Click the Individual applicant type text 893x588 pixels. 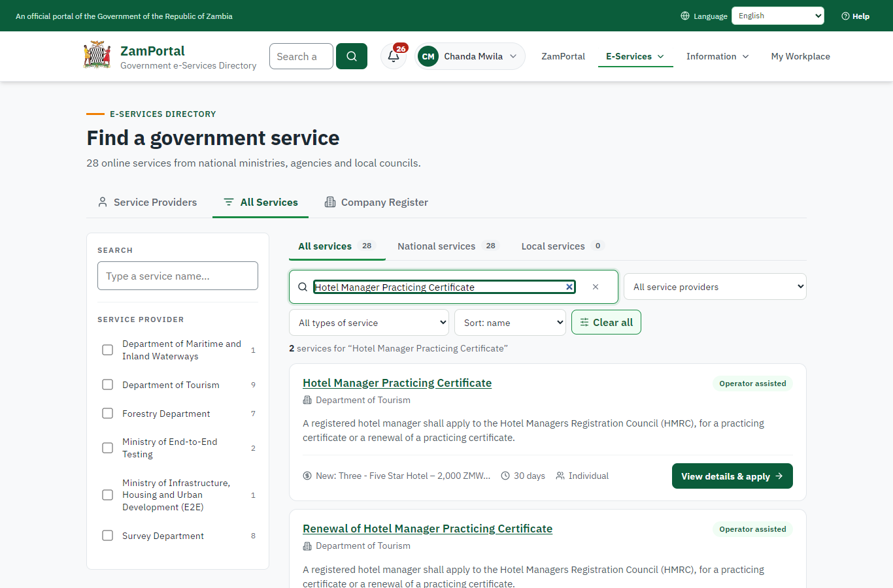588,476
